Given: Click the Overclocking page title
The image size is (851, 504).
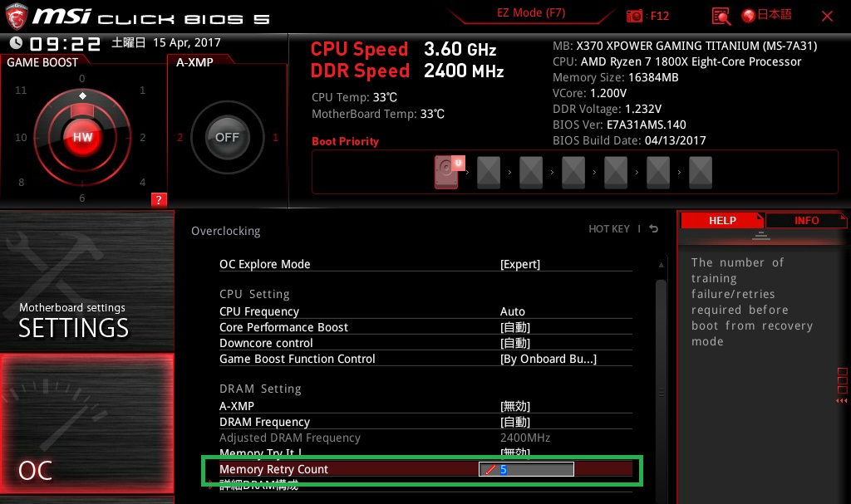Looking at the screenshot, I should click(226, 231).
